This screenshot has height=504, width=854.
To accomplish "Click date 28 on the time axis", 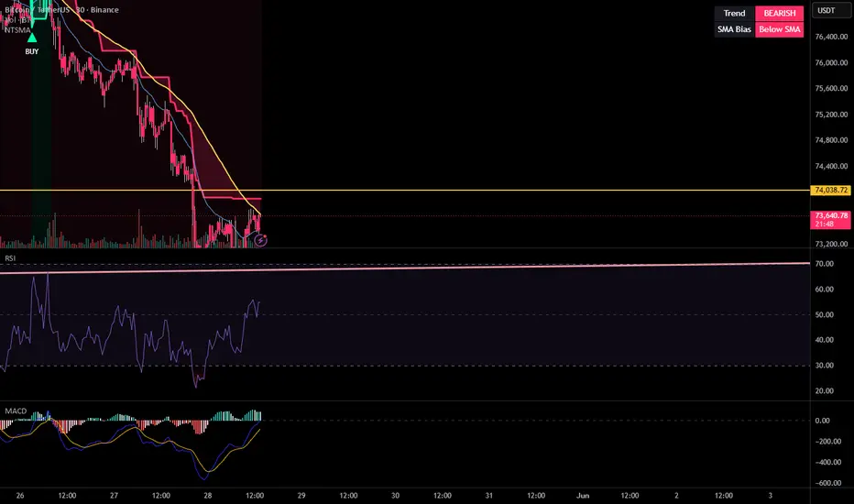I will [x=207, y=495].
